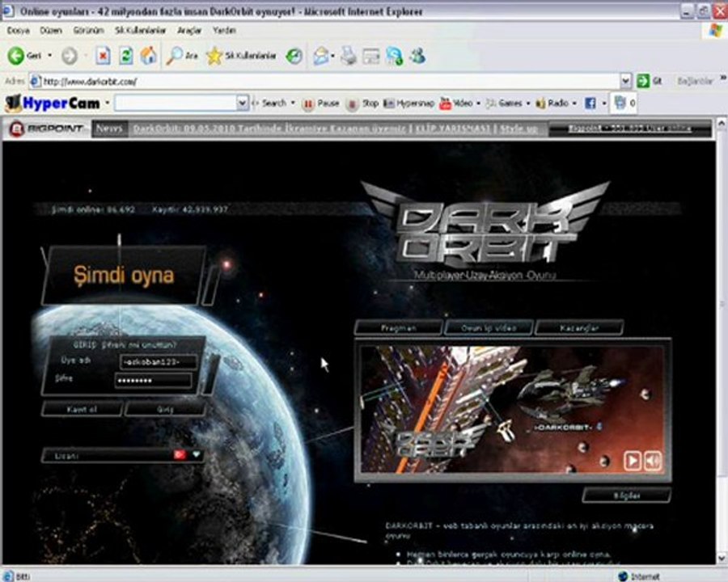Click the Bağlantılar links label
This screenshot has height=582, width=728.
695,81
